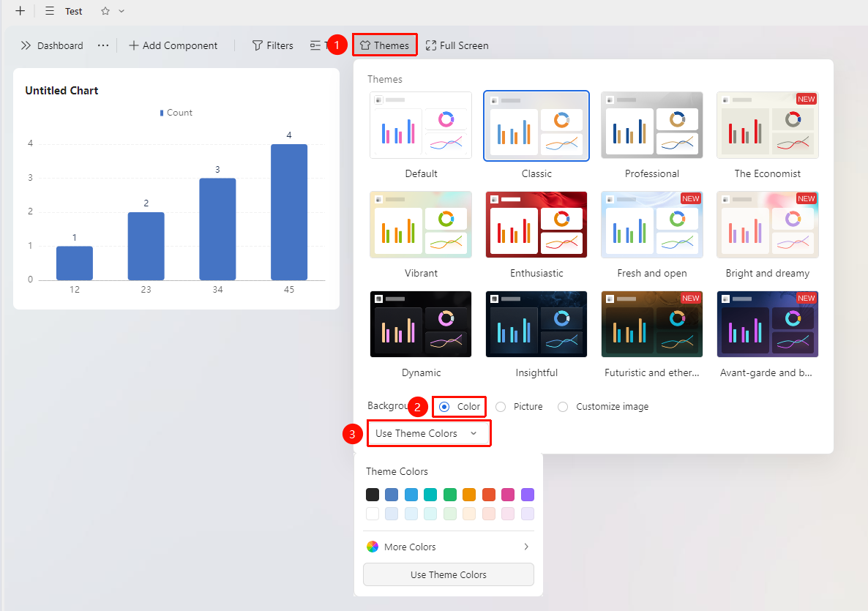Open the hamburger menu icon beside Test

[50, 11]
